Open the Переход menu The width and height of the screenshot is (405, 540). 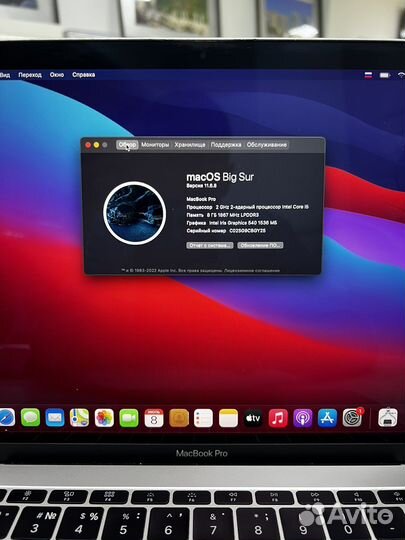[30, 75]
